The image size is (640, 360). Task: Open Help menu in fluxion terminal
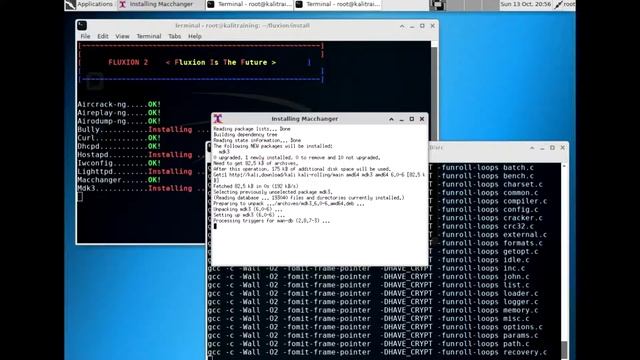click(195, 36)
